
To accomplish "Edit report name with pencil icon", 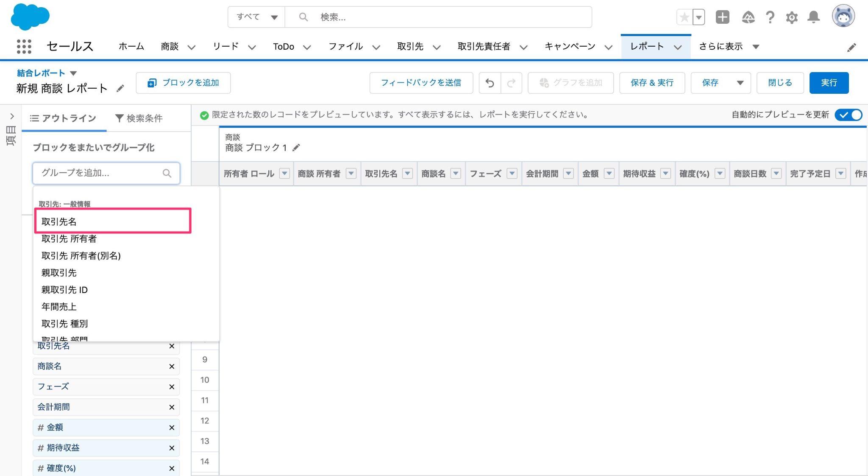I will tap(120, 88).
